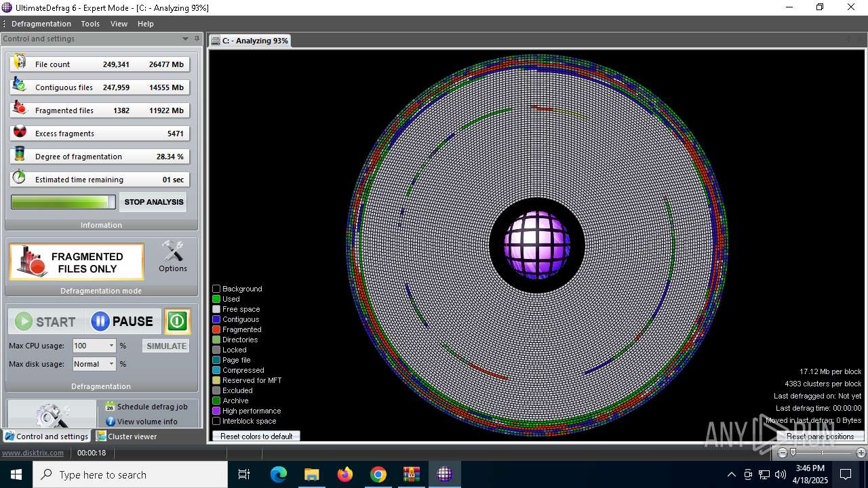Select the C: - Analyzing 93% tab

(x=250, y=41)
